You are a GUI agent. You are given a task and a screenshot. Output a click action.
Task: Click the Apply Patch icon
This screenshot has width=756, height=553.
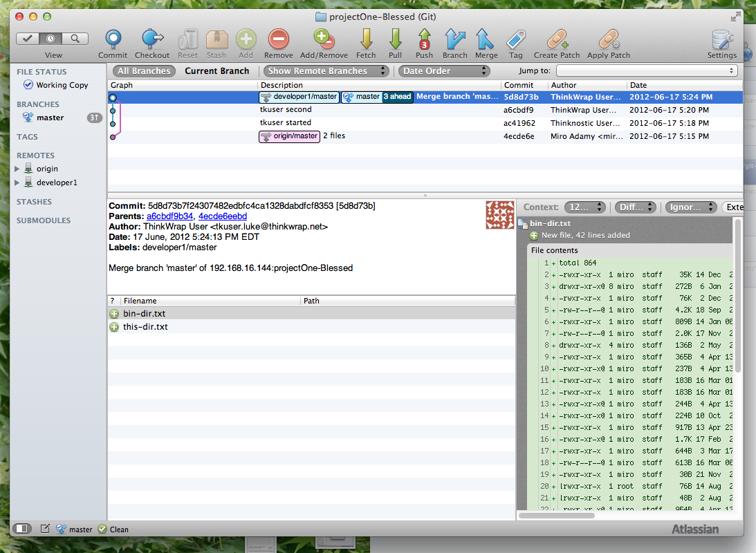point(609,39)
